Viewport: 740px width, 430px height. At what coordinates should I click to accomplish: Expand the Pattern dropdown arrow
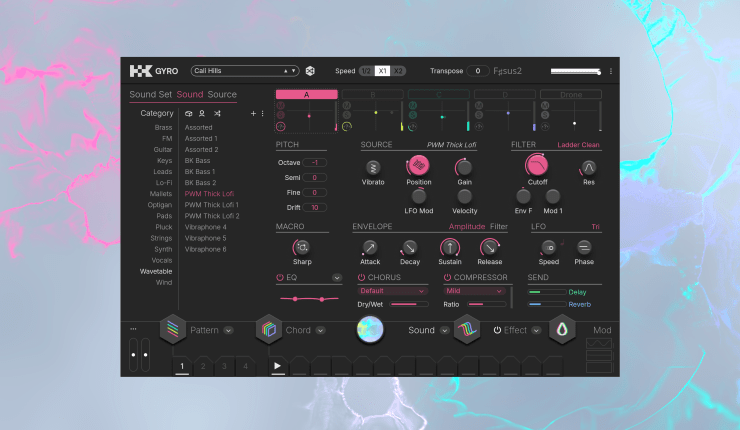pyautogui.click(x=228, y=330)
